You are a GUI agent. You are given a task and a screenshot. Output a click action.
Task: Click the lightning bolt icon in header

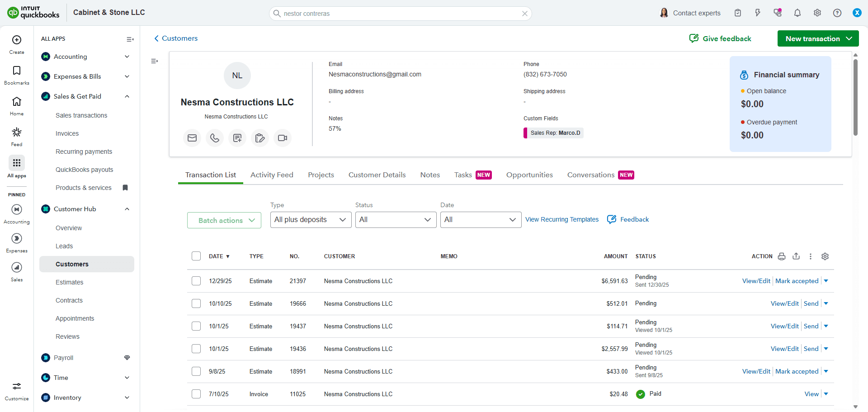(758, 13)
